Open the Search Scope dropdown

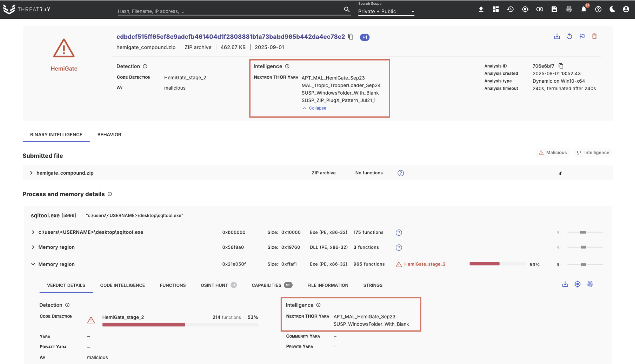click(x=386, y=11)
